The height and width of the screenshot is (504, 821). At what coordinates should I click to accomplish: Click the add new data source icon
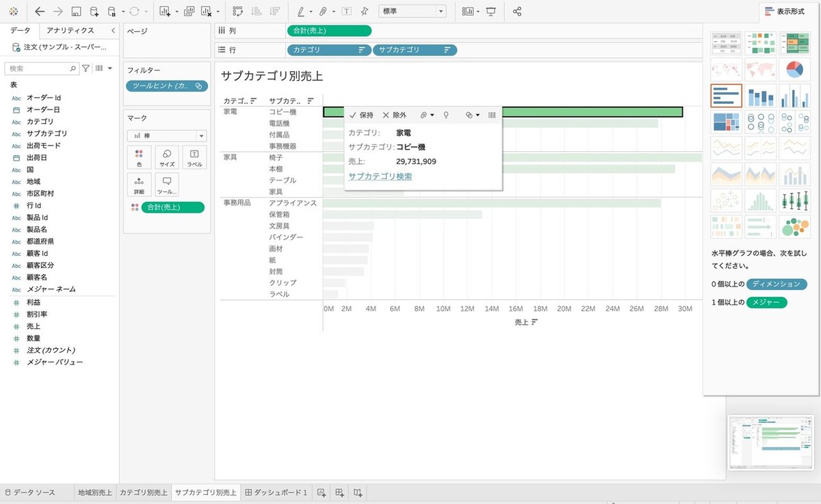point(94,12)
